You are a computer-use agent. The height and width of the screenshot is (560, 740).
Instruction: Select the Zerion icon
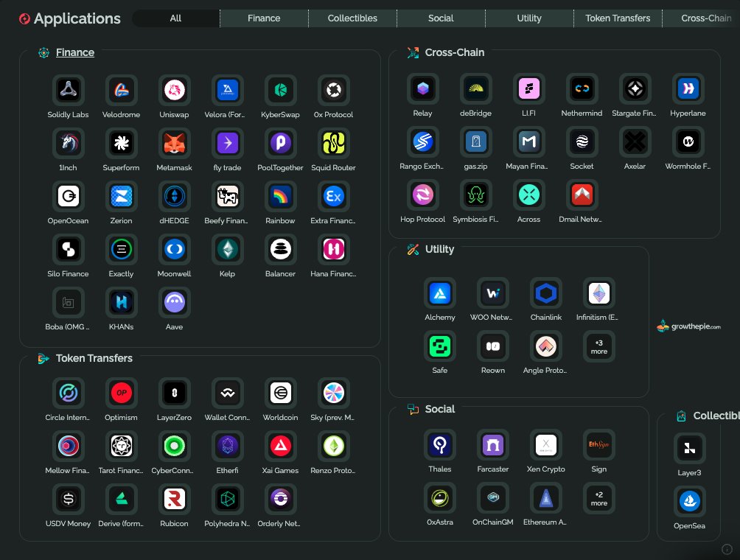click(122, 196)
